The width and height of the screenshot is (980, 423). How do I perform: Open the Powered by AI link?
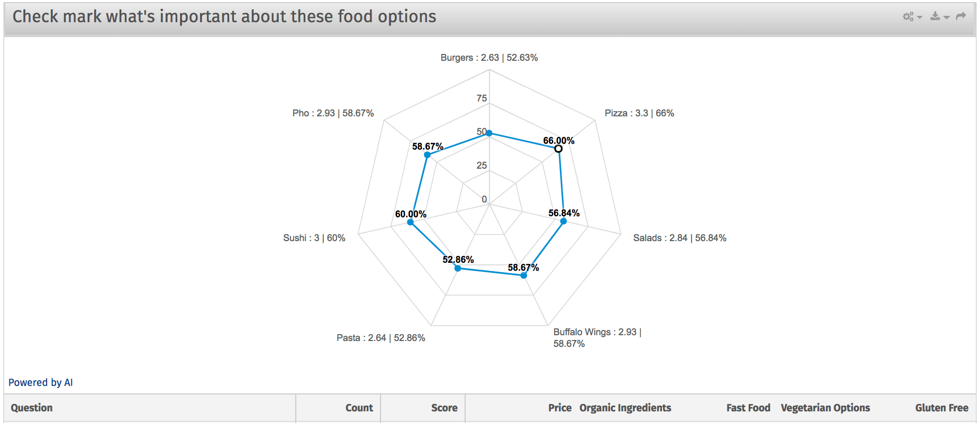pos(41,382)
